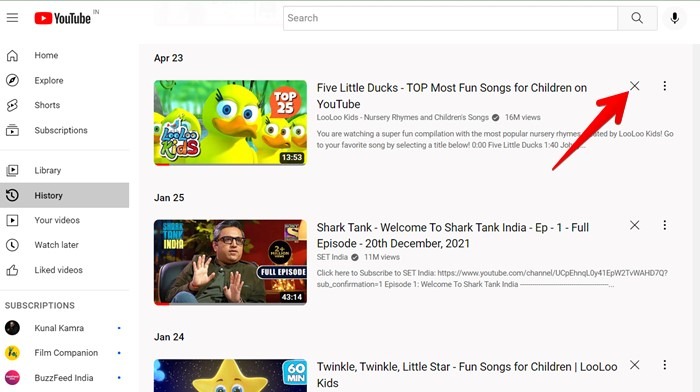The height and width of the screenshot is (392, 700).
Task: Click Kunal Kamra channel avatar
Action: point(12,328)
